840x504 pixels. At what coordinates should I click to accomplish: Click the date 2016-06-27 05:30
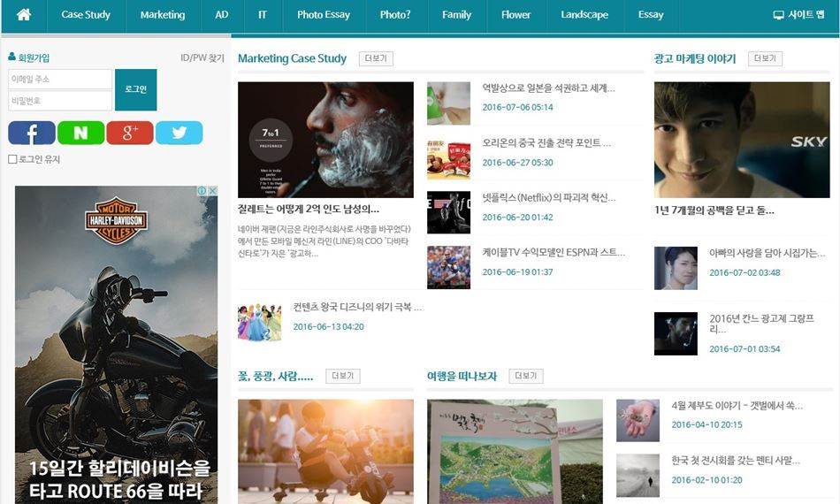(517, 163)
